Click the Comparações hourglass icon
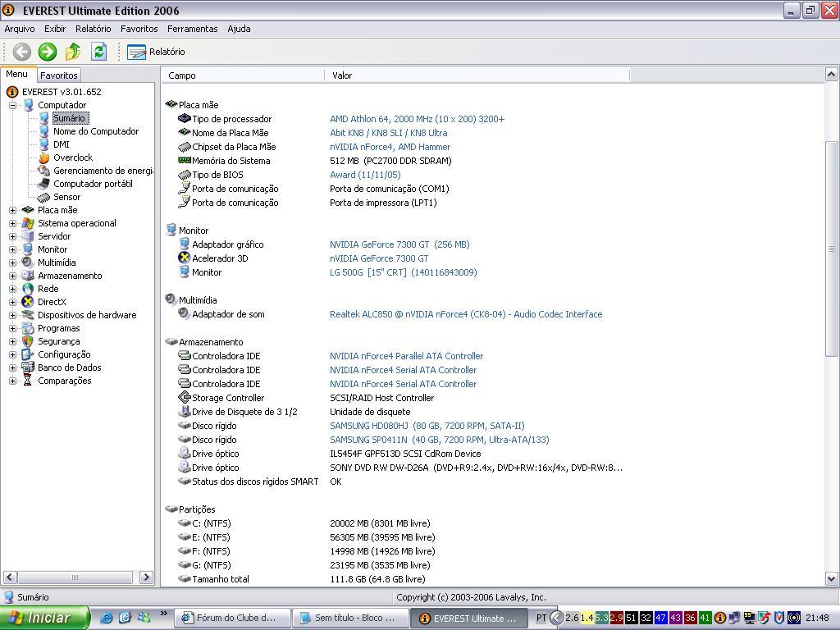The height and width of the screenshot is (630, 840). point(28,381)
